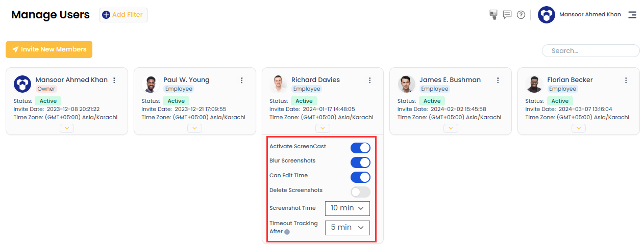Open the chat messages icon in header

pyautogui.click(x=507, y=15)
